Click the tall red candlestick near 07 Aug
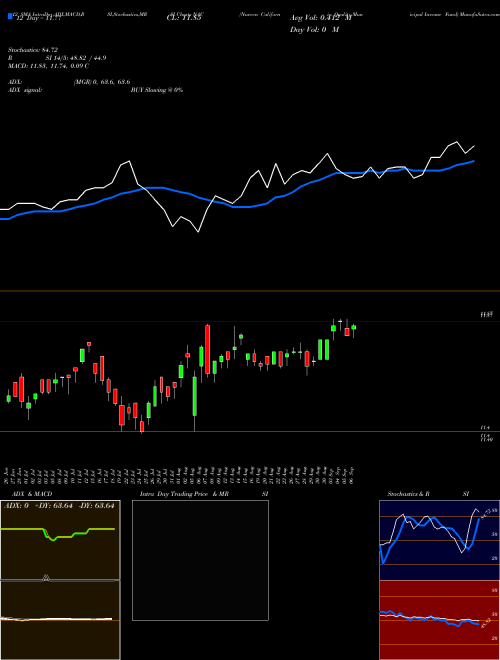Screen dimensions: 500x660 (207, 349)
